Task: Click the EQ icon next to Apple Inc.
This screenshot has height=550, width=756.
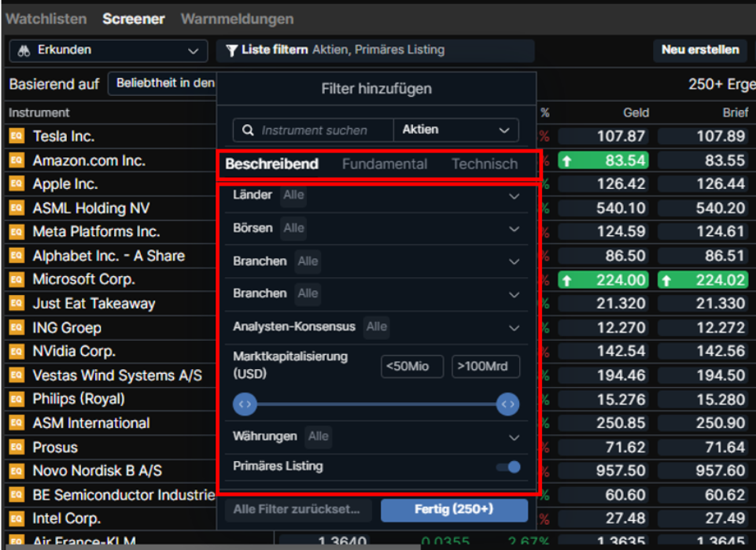Action: [17, 184]
